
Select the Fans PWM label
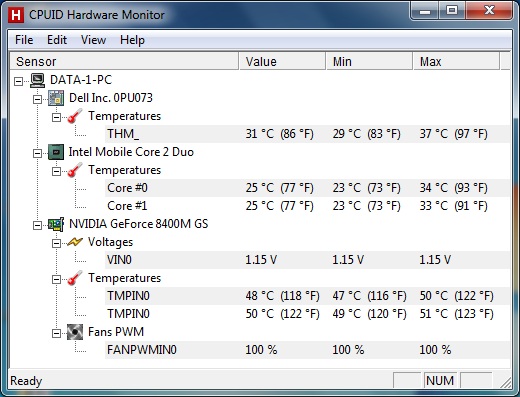click(x=116, y=332)
